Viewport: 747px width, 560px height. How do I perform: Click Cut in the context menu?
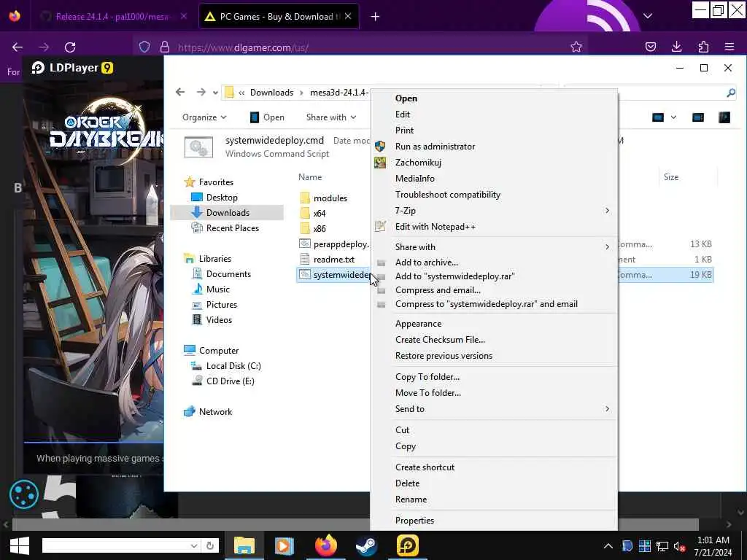[x=402, y=430]
